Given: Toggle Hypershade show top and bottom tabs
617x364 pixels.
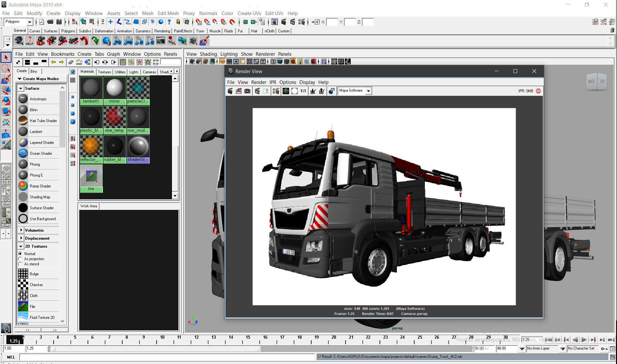Looking at the screenshot, I should (x=27, y=62).
